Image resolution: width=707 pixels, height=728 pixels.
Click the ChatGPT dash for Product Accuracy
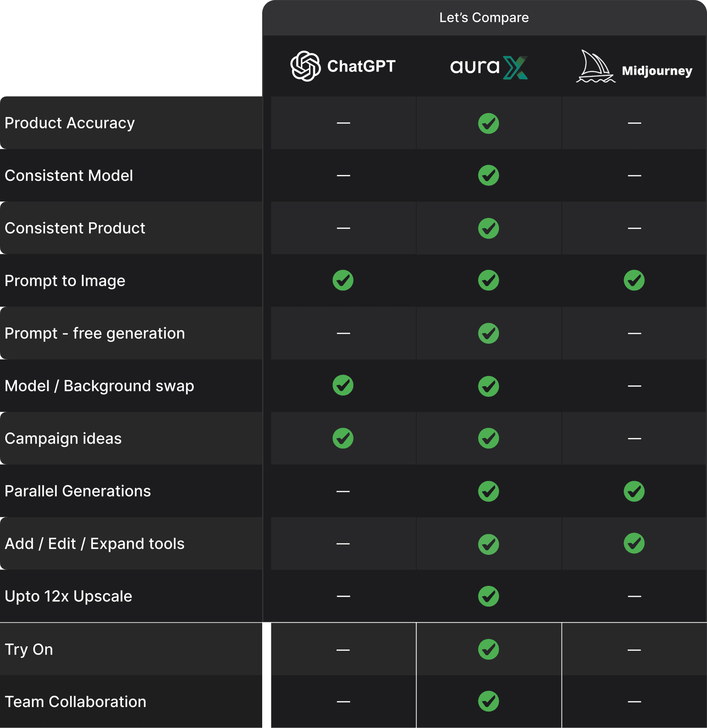pyautogui.click(x=343, y=123)
